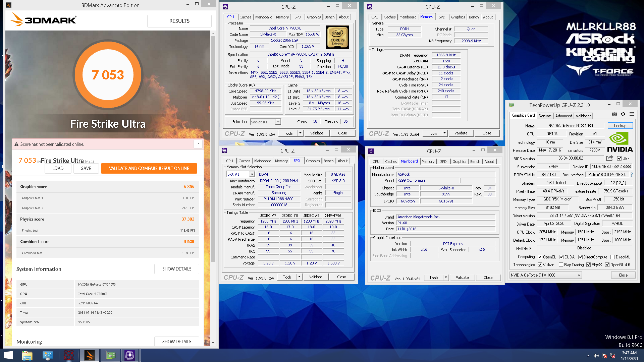The width and height of the screenshot is (644, 362).
Task: Expand Tools arrow in CPU-Z SPD window
Action: (299, 277)
